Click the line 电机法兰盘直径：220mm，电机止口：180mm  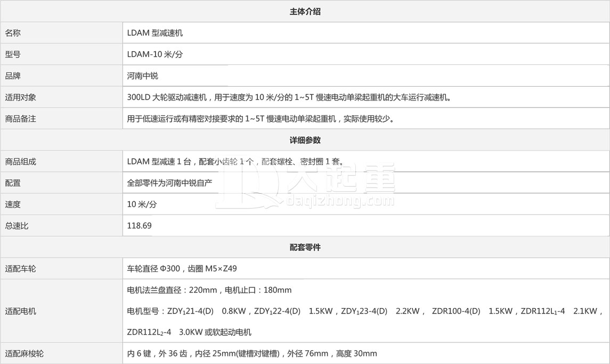209,290
